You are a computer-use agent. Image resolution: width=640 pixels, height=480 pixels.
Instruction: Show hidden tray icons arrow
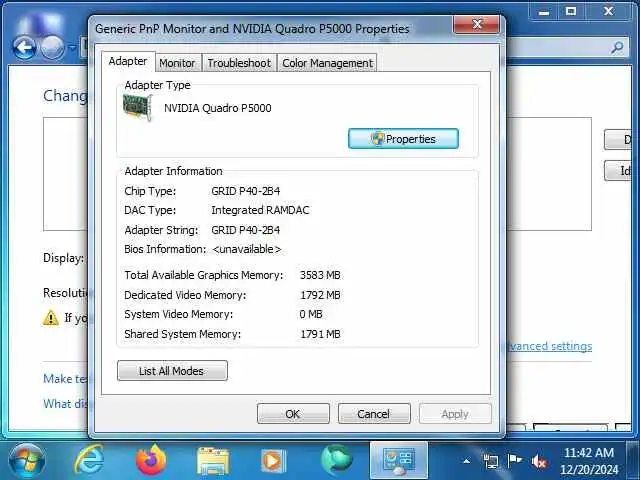(x=467, y=461)
